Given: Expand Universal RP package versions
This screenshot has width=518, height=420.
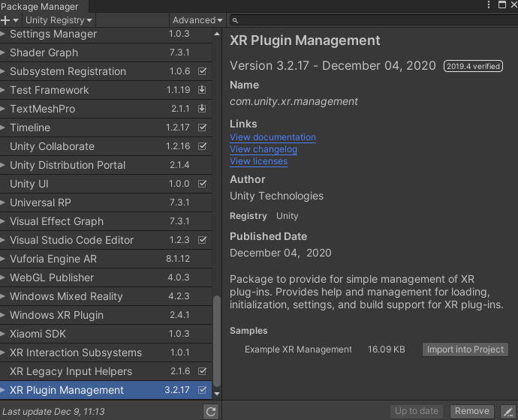Looking at the screenshot, I should [3, 202].
